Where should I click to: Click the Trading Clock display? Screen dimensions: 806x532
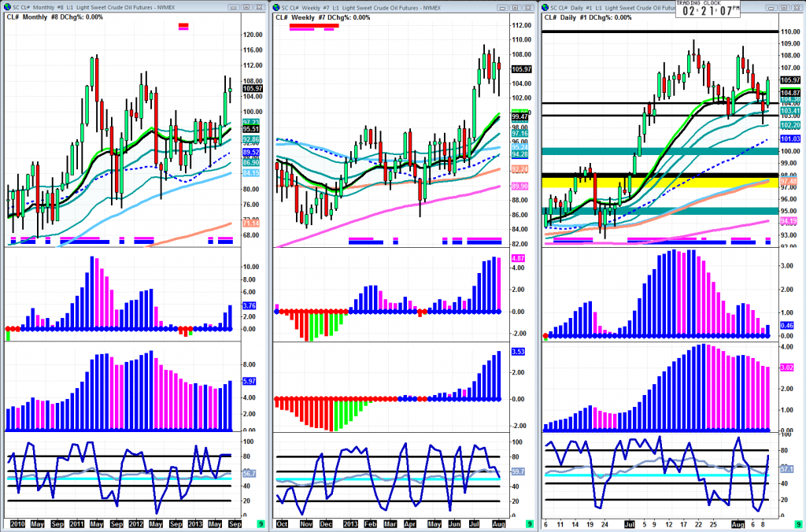pyautogui.click(x=708, y=9)
